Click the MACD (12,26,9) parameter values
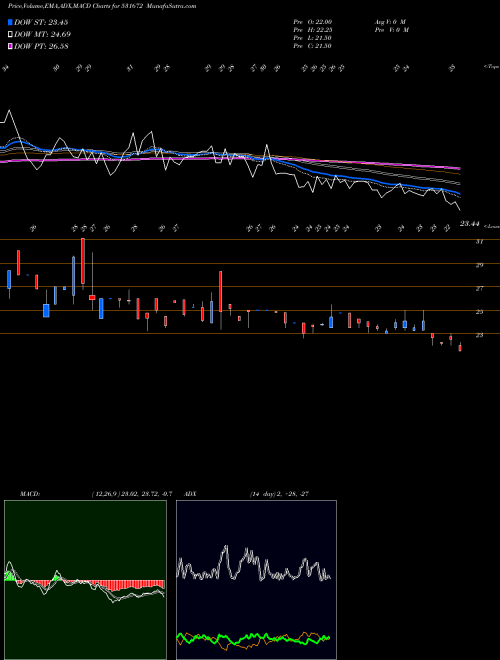The height and width of the screenshot is (660, 500). click(x=132, y=494)
